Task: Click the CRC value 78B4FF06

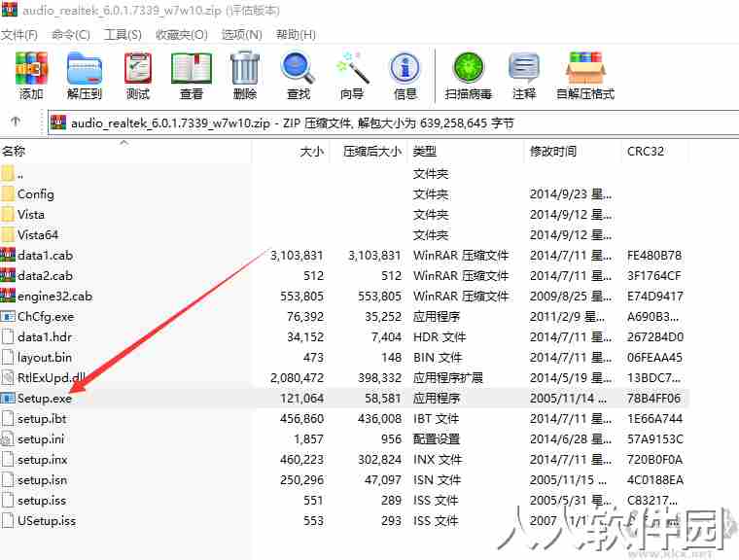Action: [653, 399]
